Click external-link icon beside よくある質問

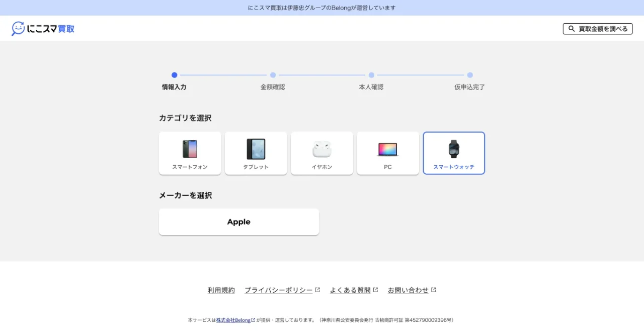[375, 290]
